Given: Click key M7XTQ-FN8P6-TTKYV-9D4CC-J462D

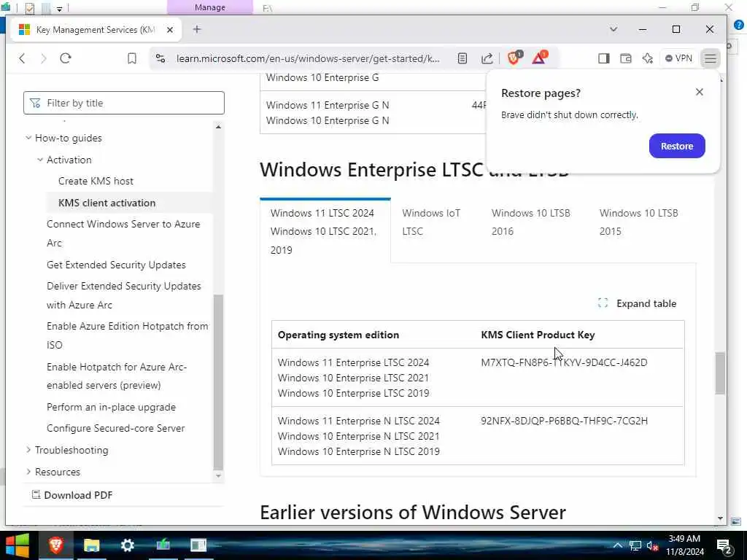Looking at the screenshot, I should 564,362.
